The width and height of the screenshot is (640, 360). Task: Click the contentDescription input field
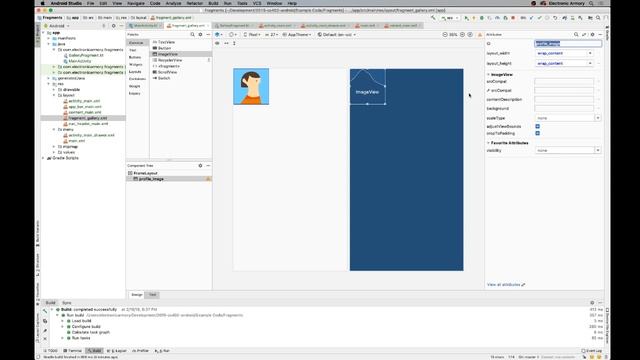point(564,99)
